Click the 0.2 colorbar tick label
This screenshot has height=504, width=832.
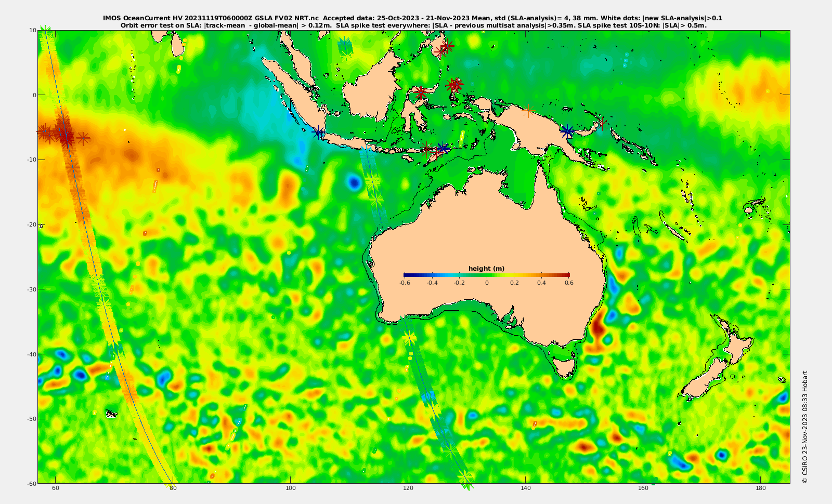pos(514,283)
